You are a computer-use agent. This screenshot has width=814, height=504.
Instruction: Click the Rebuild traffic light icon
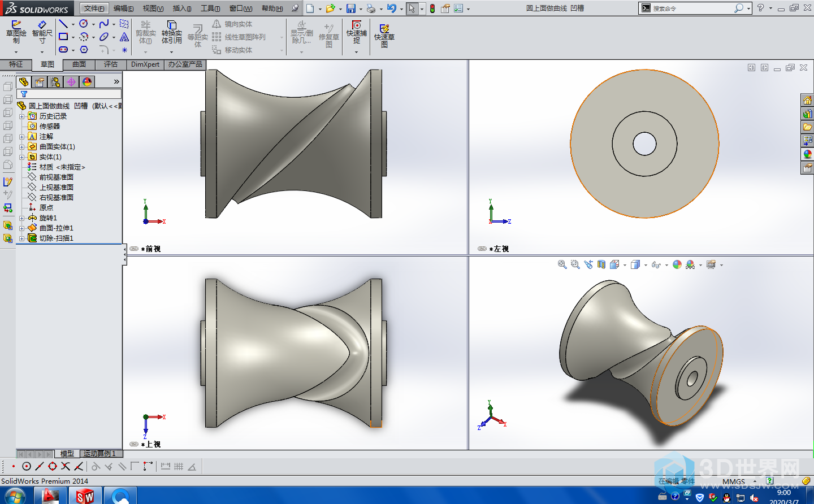click(432, 8)
